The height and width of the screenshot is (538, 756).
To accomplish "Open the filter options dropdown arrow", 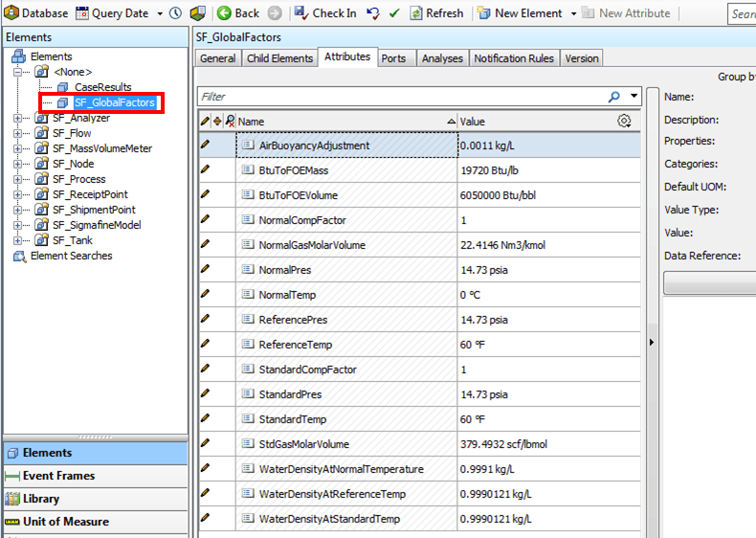I will point(634,96).
